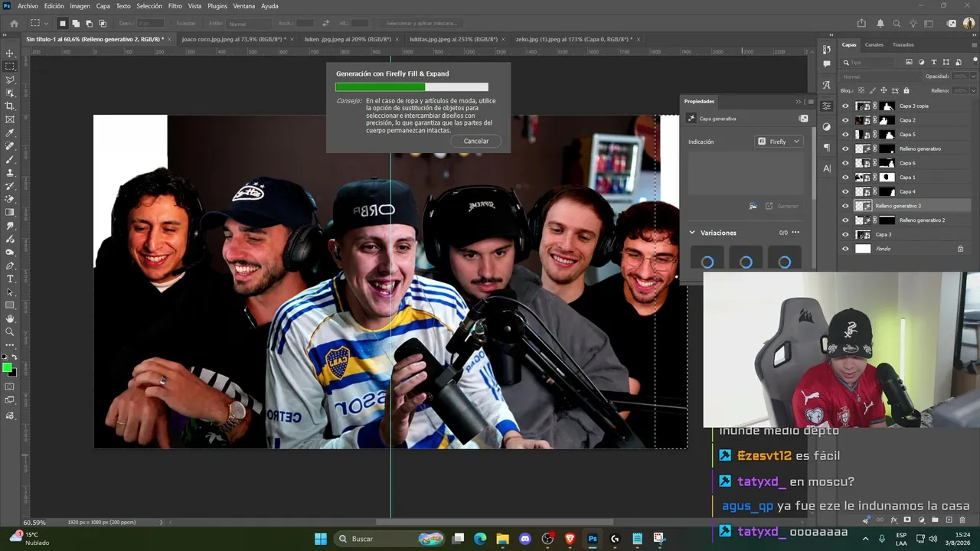Open the Comments panel icon
980x551 pixels.
(x=827, y=64)
